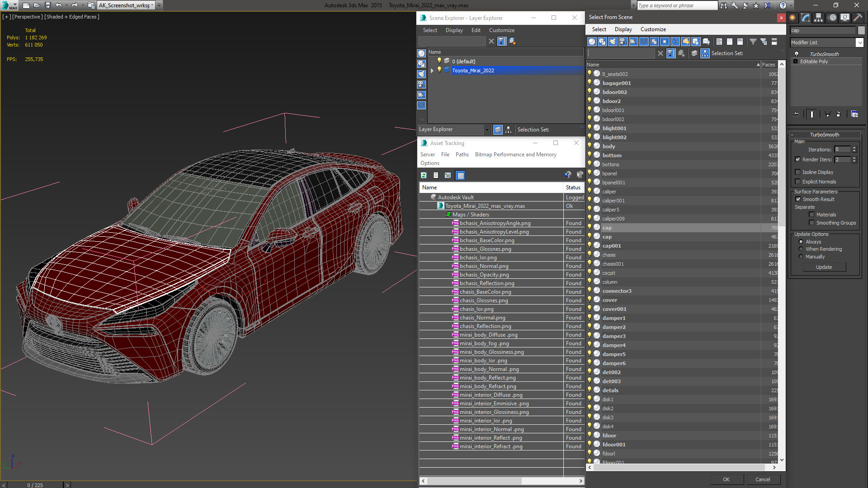Open Paths menu in Asset Tracking
The width and height of the screenshot is (868, 488).
coord(462,155)
